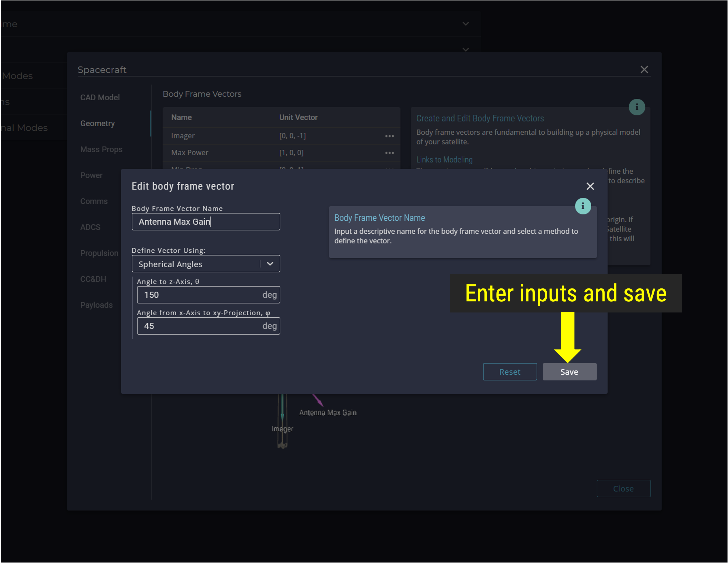Toggle the Spacecraft panel info icon
728x563 pixels.
[637, 107]
